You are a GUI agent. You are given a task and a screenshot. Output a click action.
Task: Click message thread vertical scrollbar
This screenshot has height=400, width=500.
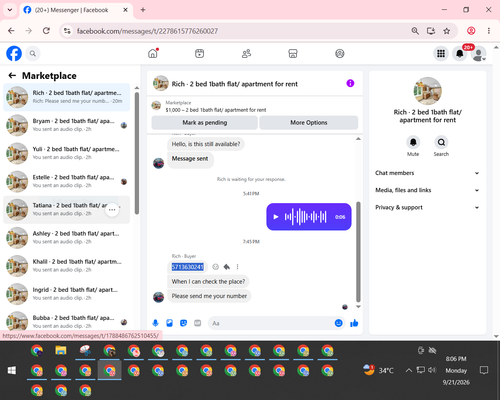pyautogui.click(x=358, y=252)
